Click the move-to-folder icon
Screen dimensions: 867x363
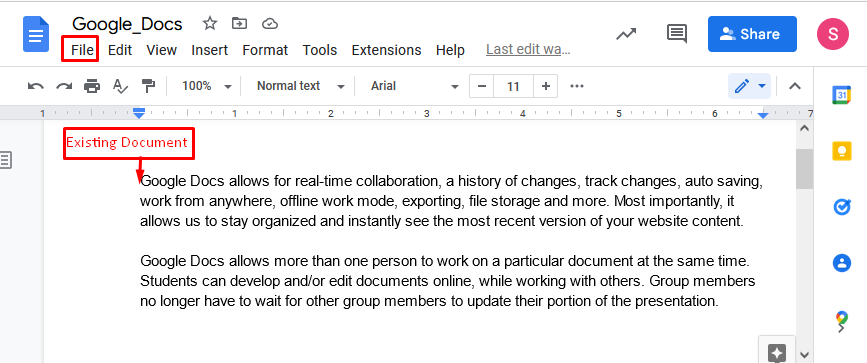coord(239,23)
